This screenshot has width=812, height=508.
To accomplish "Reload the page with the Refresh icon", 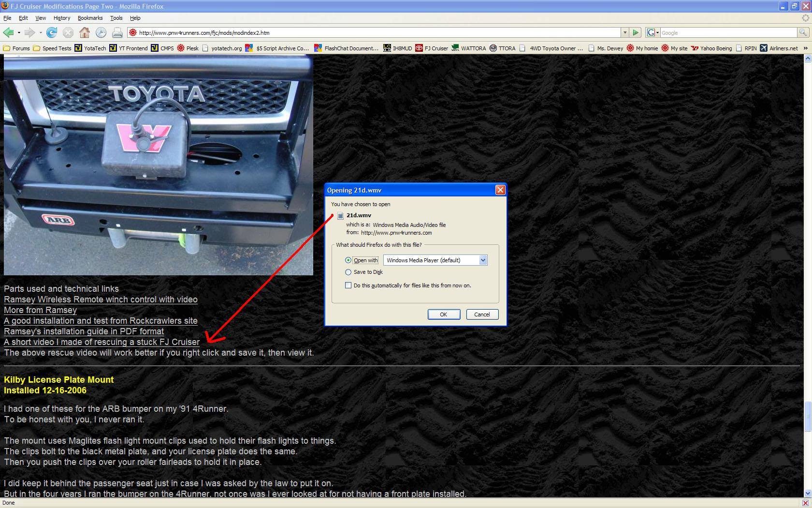I will [x=52, y=32].
